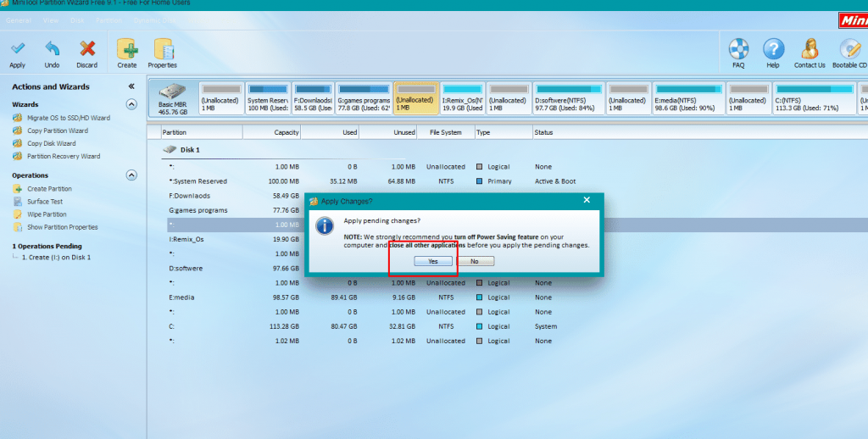Click the Apply checkmark icon in toolbar
Screen dimensions: 868x439
[x=17, y=49]
